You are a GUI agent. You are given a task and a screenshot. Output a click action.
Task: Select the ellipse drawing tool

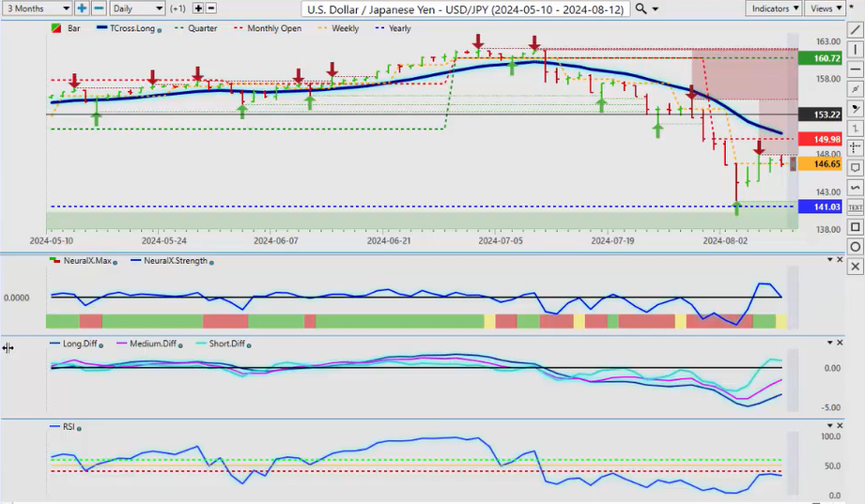tap(855, 247)
